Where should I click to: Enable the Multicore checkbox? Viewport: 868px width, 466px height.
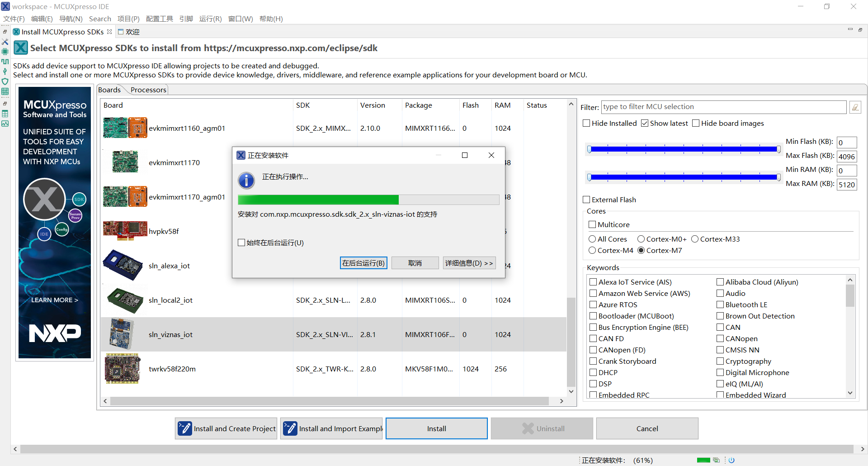[592, 224]
